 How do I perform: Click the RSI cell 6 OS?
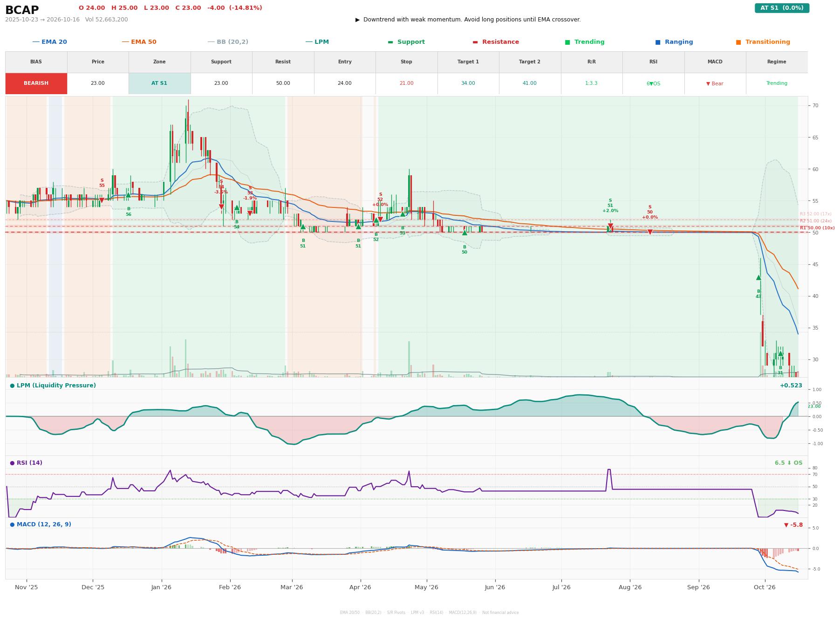pyautogui.click(x=653, y=83)
